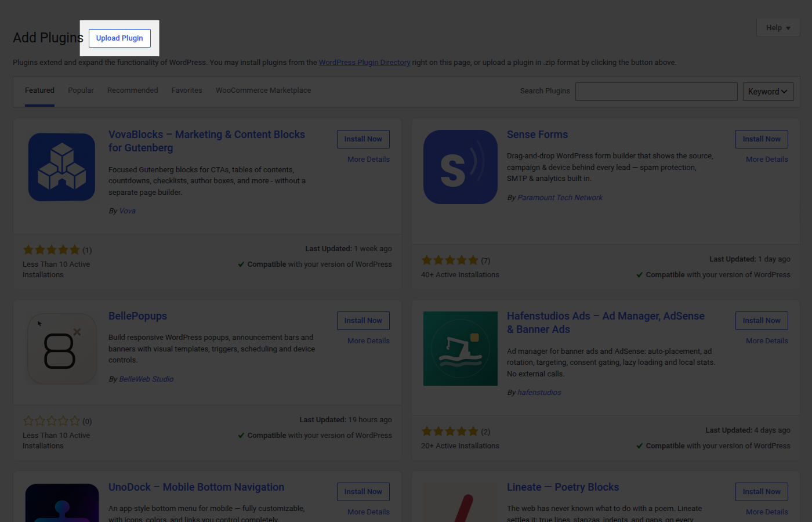Install the Hafenstudios Ads plugin now

click(x=762, y=321)
